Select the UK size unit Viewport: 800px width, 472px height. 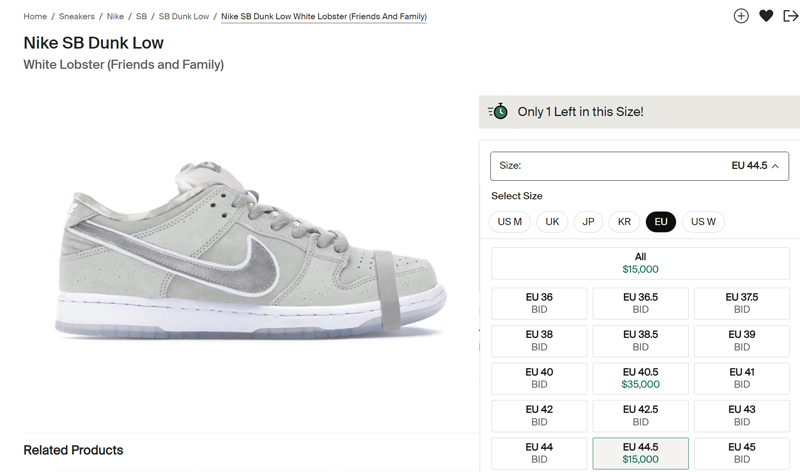click(x=552, y=222)
